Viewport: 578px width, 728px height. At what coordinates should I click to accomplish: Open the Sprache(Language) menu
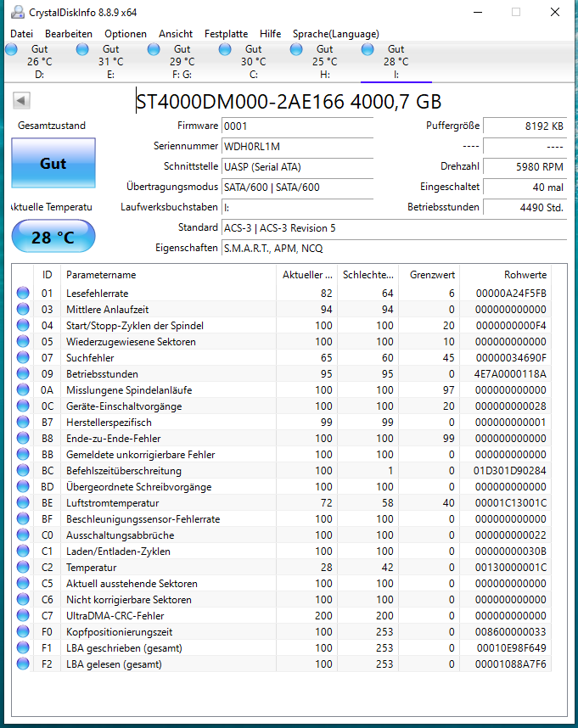pos(335,34)
